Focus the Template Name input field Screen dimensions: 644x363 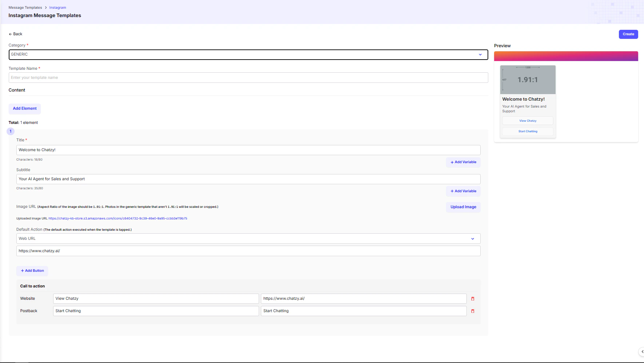(x=248, y=78)
